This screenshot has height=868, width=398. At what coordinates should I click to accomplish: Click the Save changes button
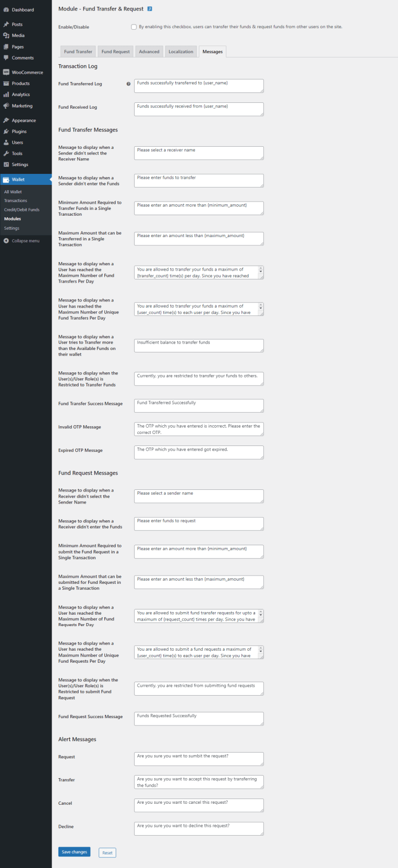(x=74, y=852)
